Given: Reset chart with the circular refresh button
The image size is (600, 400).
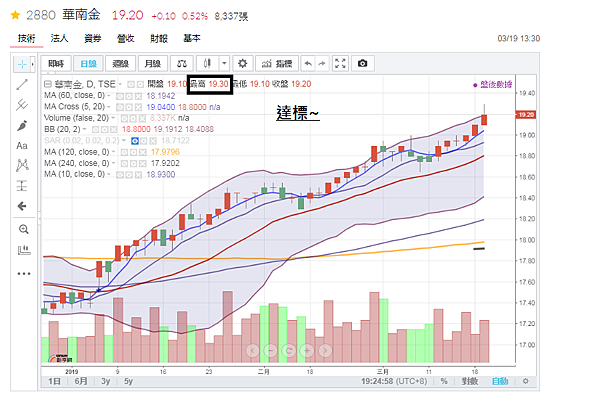Looking at the screenshot, I should click(x=289, y=350).
